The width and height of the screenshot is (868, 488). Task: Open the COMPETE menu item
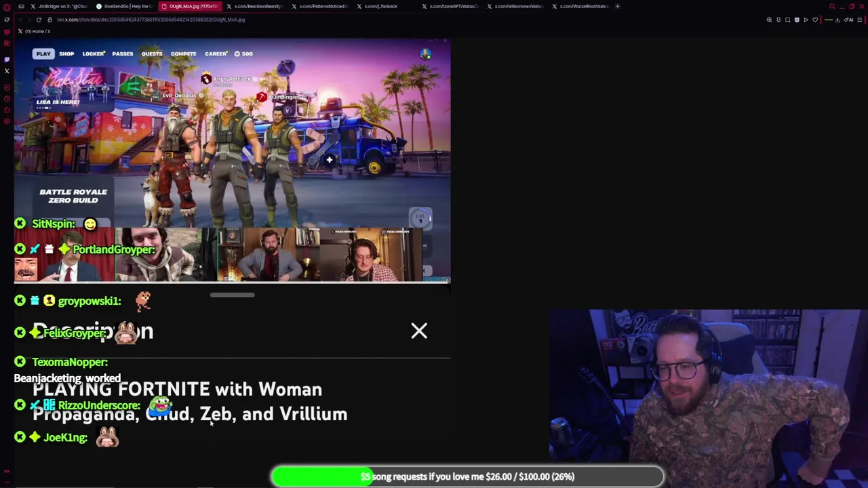[x=183, y=54]
